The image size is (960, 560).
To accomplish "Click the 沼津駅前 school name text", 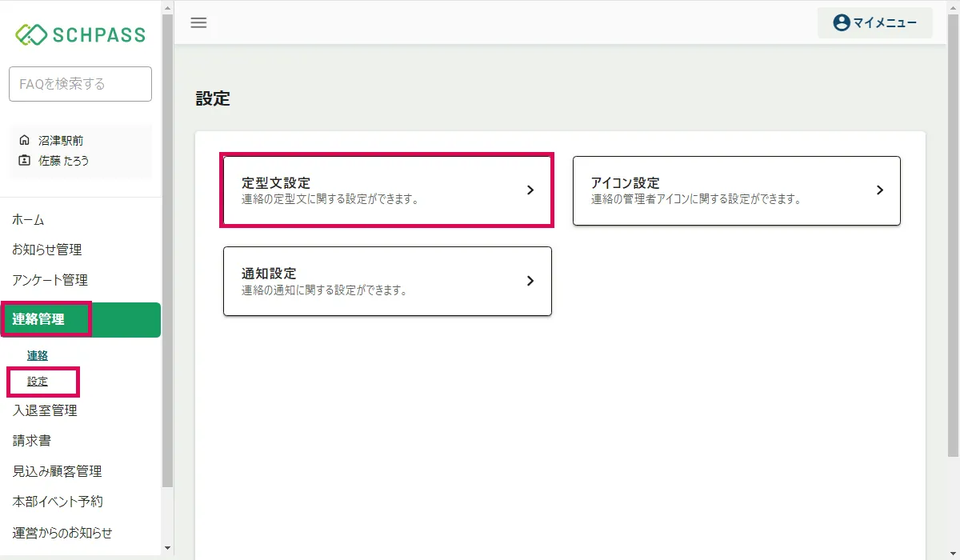I will [61, 140].
